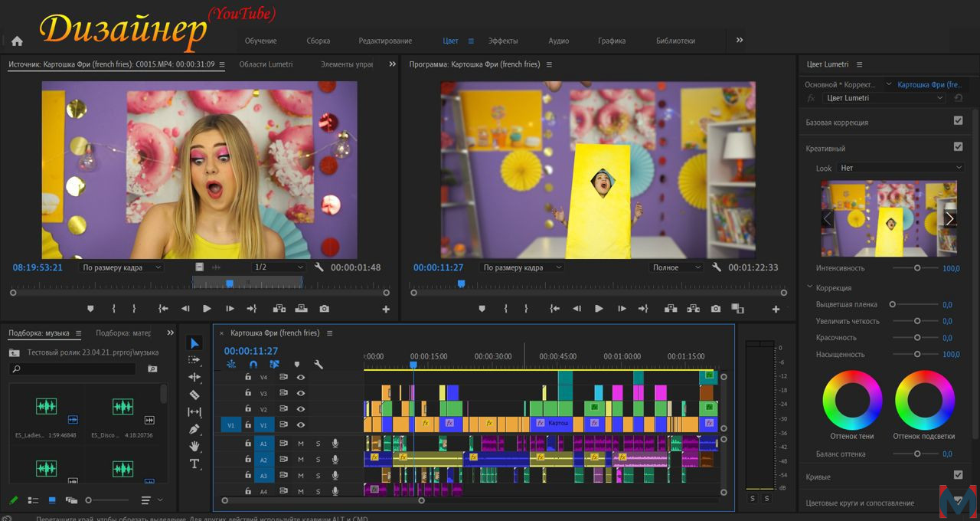This screenshot has width=980, height=521.
Task: Open Lumetri Scopes tab
Action: [266, 64]
